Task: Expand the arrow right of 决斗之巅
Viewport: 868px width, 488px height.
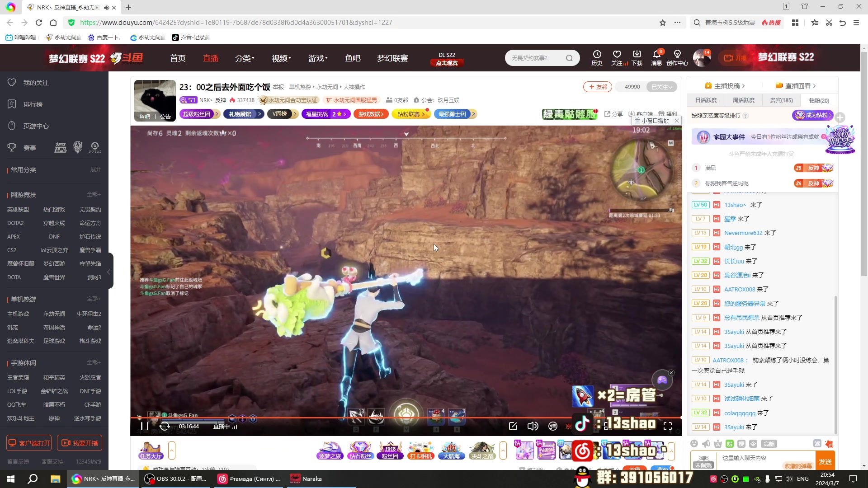Action: 503,450
